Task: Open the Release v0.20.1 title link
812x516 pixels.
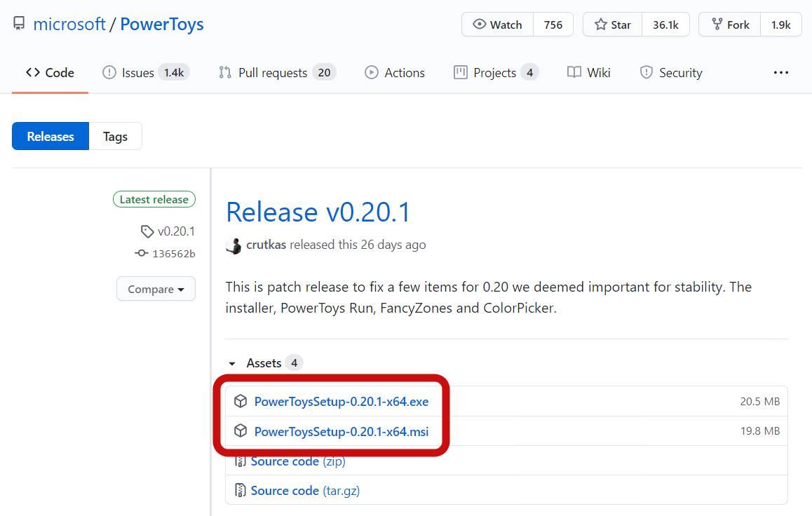Action: [x=318, y=212]
